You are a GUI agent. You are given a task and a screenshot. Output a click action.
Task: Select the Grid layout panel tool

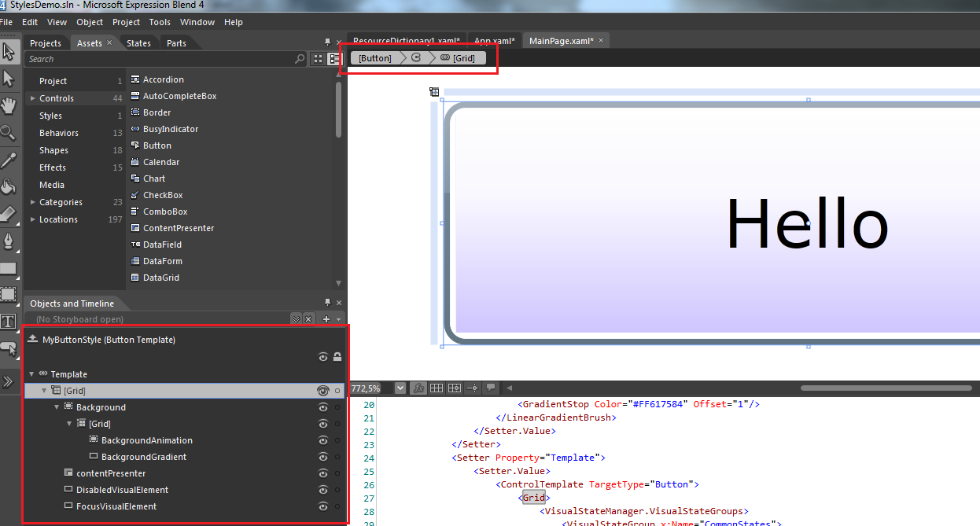[9, 295]
